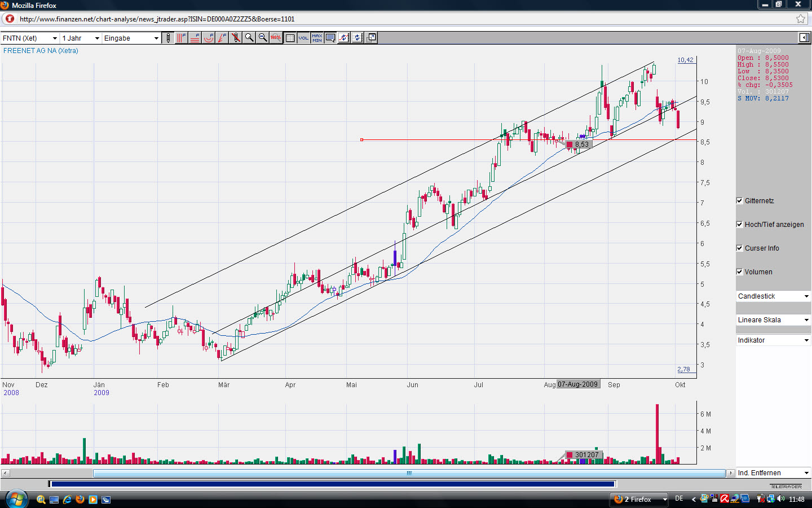
Task: Click the blue range slider bar
Action: [x=333, y=484]
